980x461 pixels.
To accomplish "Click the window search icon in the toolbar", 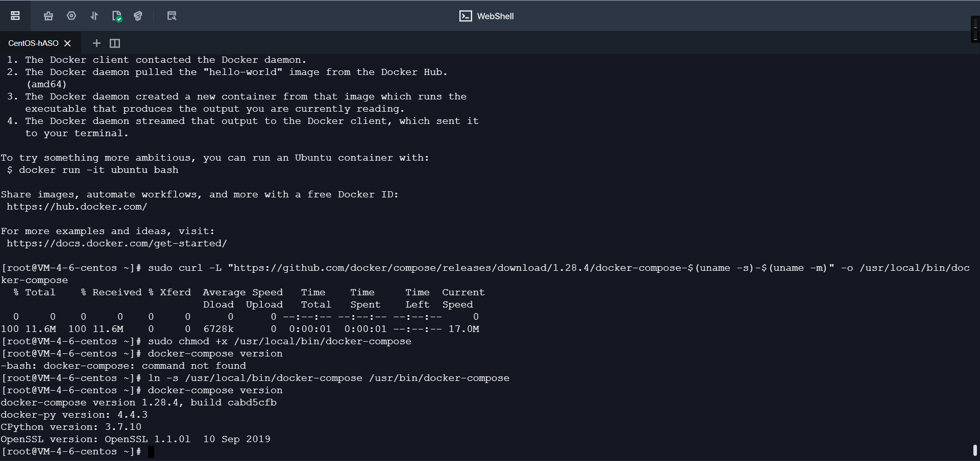I will 171,16.
